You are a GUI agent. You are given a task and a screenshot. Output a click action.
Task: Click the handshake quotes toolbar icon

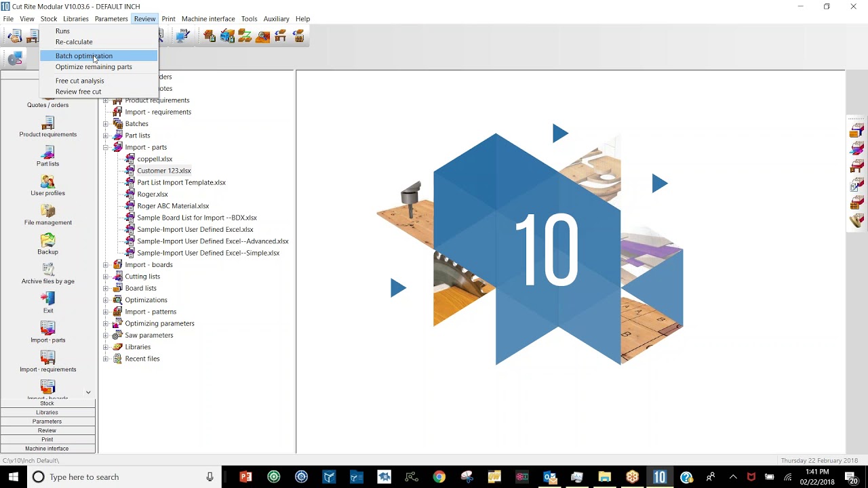tap(14, 37)
